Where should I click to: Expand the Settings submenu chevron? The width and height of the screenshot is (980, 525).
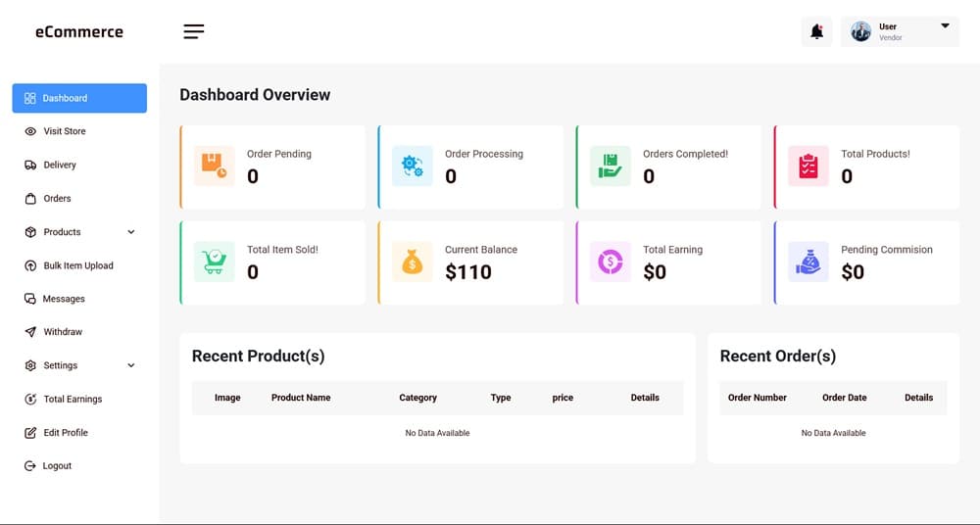click(131, 365)
